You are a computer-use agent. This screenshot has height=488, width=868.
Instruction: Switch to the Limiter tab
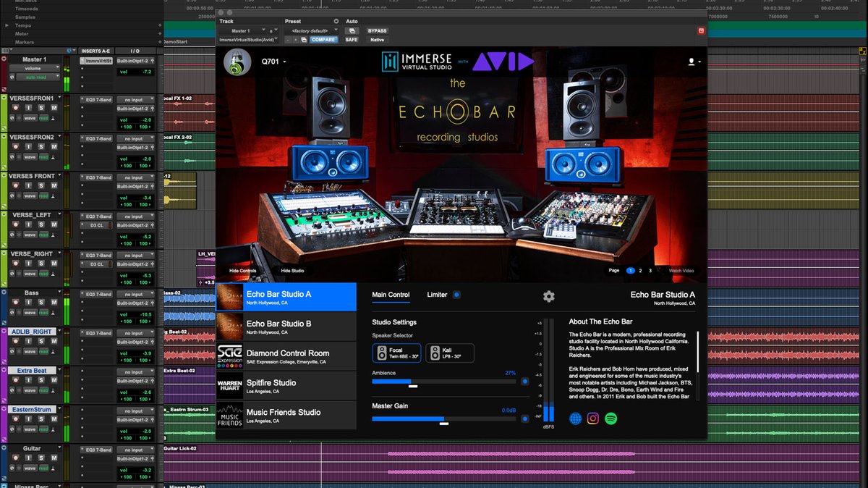tap(437, 295)
